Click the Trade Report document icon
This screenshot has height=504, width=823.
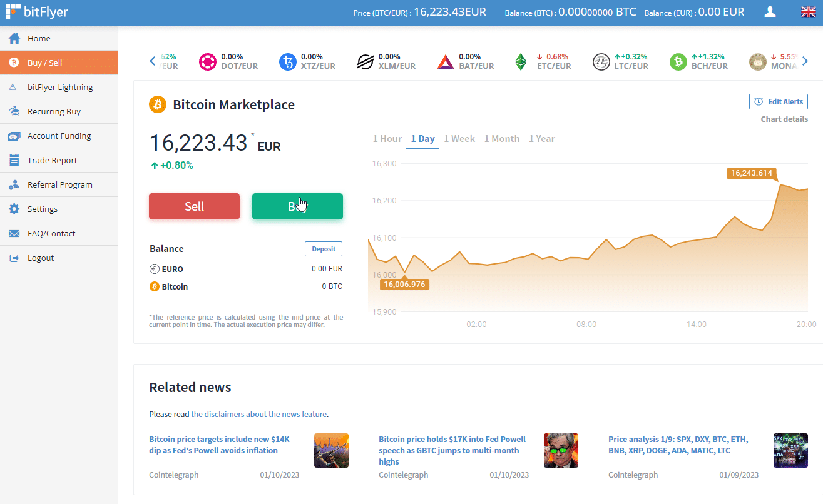click(14, 160)
